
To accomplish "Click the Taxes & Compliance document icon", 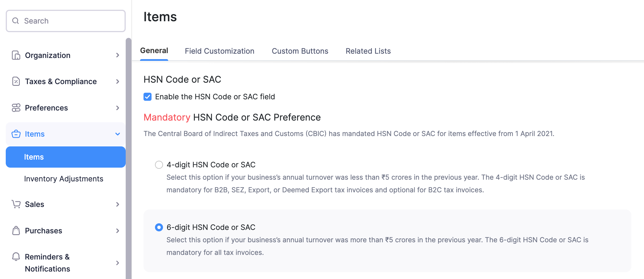I will pos(16,82).
